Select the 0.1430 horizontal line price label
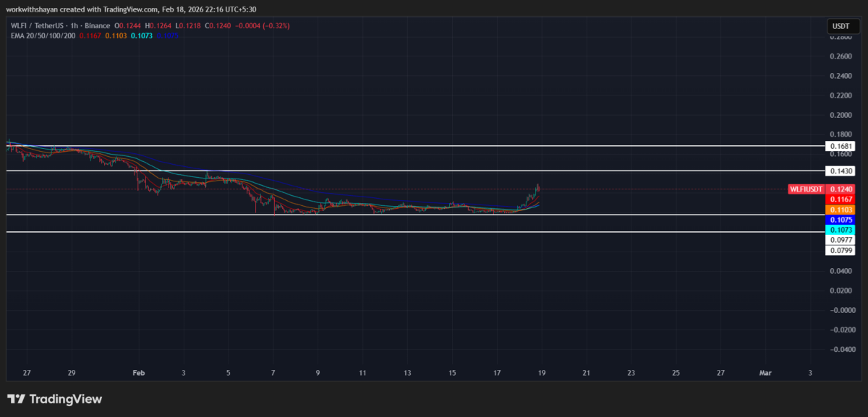 click(x=841, y=171)
